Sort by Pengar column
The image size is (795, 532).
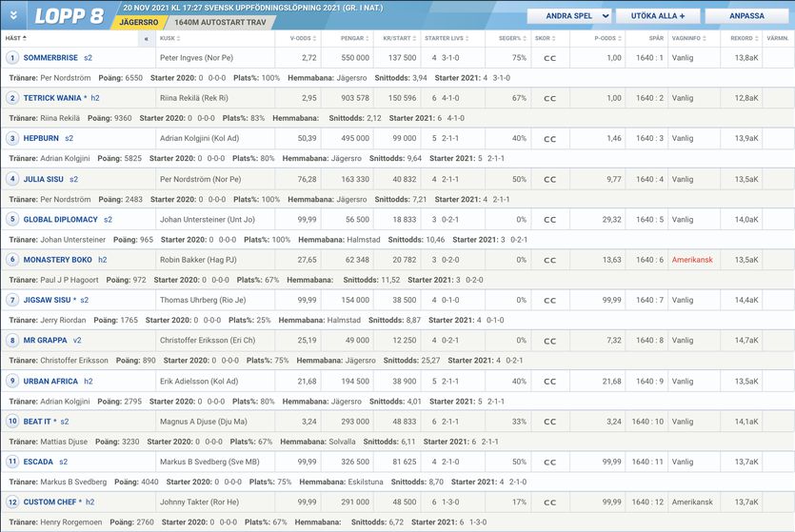(355, 38)
